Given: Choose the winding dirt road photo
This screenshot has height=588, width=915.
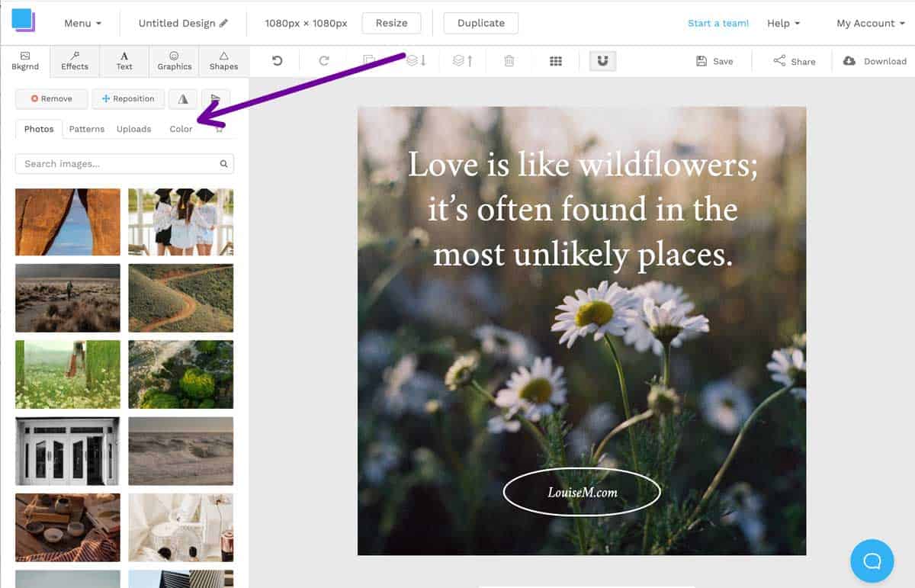Looking at the screenshot, I should pos(181,298).
